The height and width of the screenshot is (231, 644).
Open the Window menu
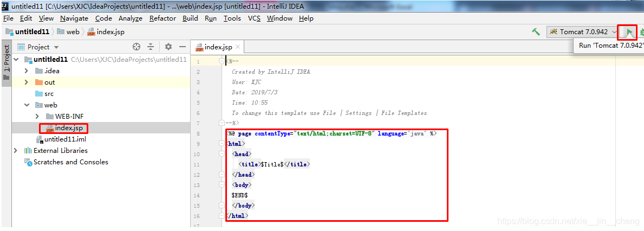[x=279, y=18]
